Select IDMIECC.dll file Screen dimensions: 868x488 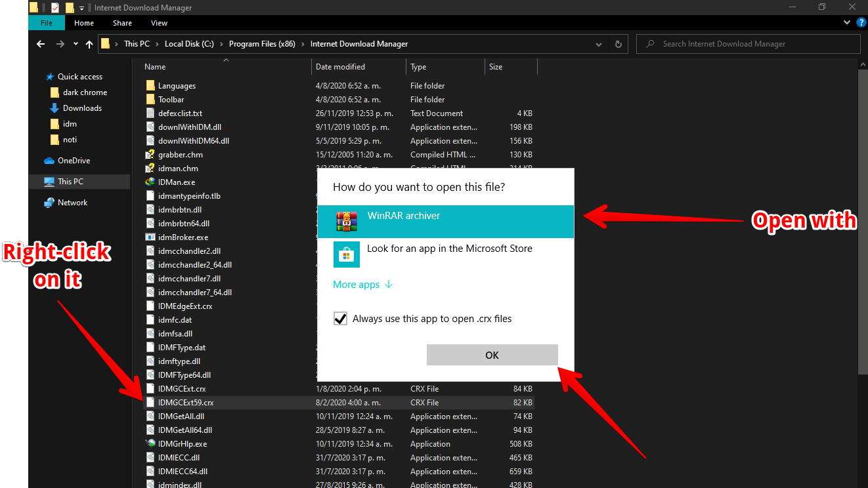179,458
